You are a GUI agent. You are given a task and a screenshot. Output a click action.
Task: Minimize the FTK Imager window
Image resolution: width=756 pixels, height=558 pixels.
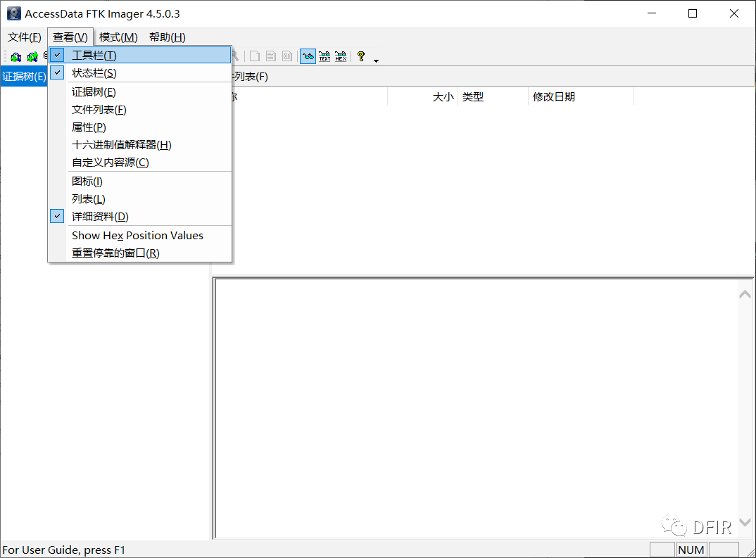(652, 13)
